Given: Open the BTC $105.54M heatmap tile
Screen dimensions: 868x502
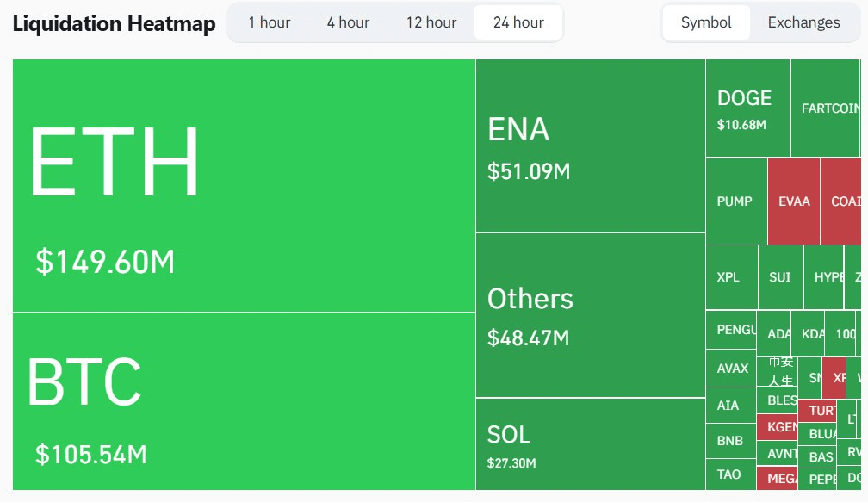Looking at the screenshot, I should [244, 400].
